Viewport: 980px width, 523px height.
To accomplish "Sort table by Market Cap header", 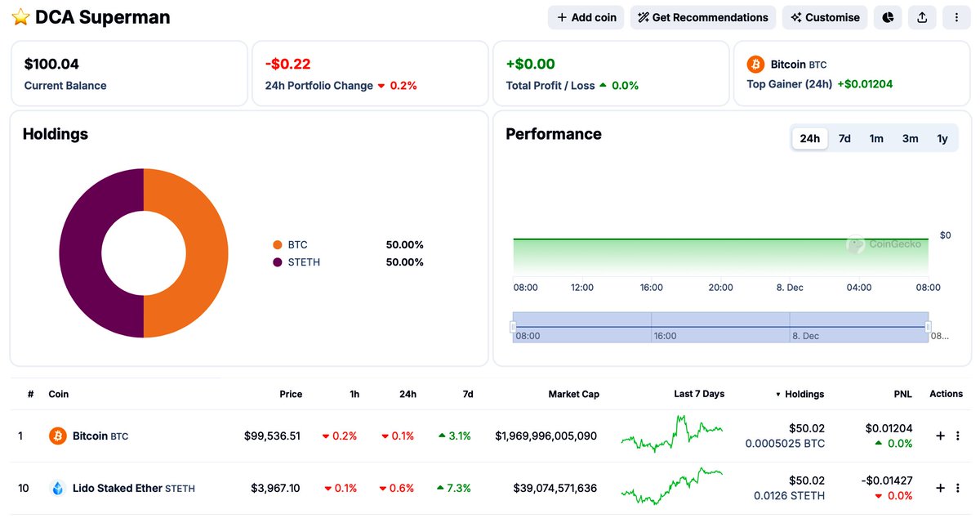I will tap(573, 394).
